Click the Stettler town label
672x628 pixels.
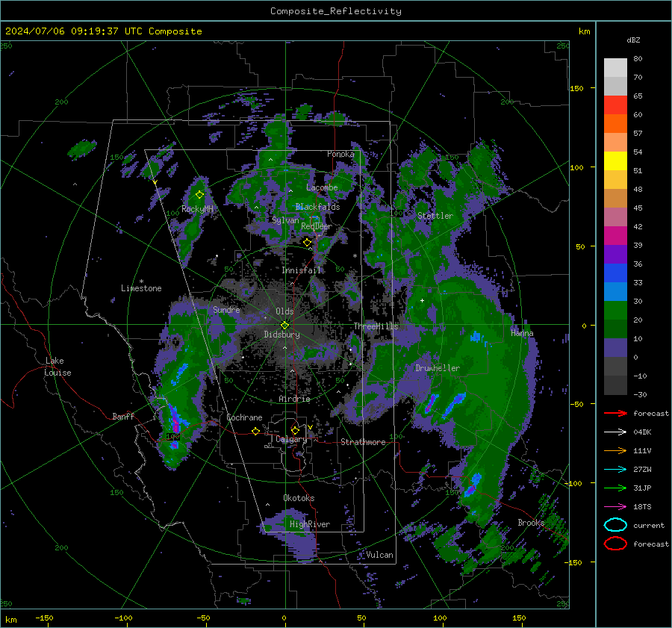[x=435, y=216]
